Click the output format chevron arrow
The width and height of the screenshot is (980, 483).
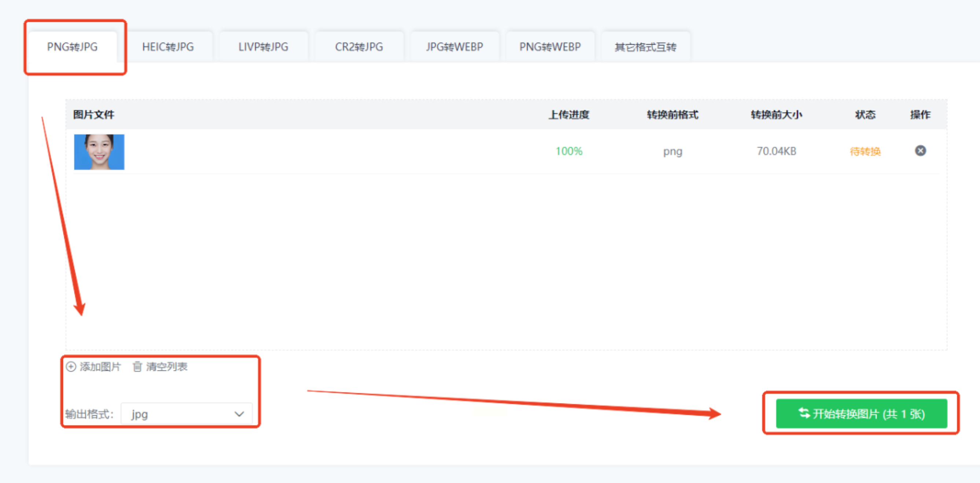coord(239,414)
